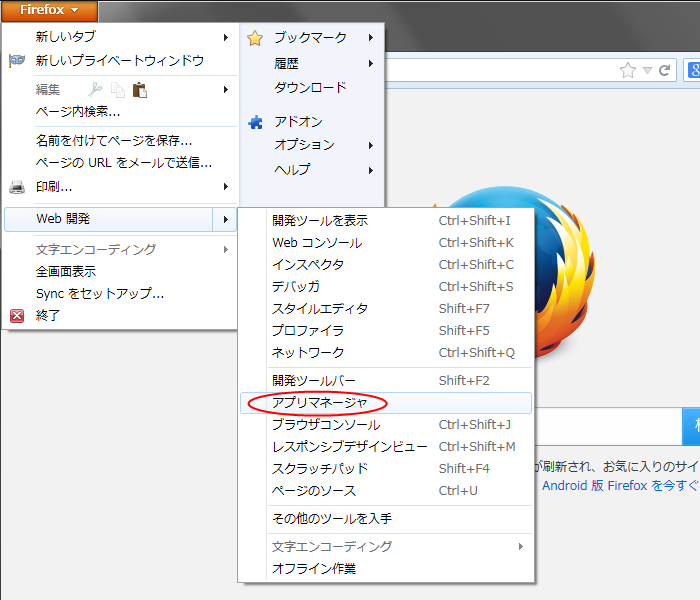Click the printer icon beside 印刷
Viewport: 700px width, 600px height.
coord(17,187)
